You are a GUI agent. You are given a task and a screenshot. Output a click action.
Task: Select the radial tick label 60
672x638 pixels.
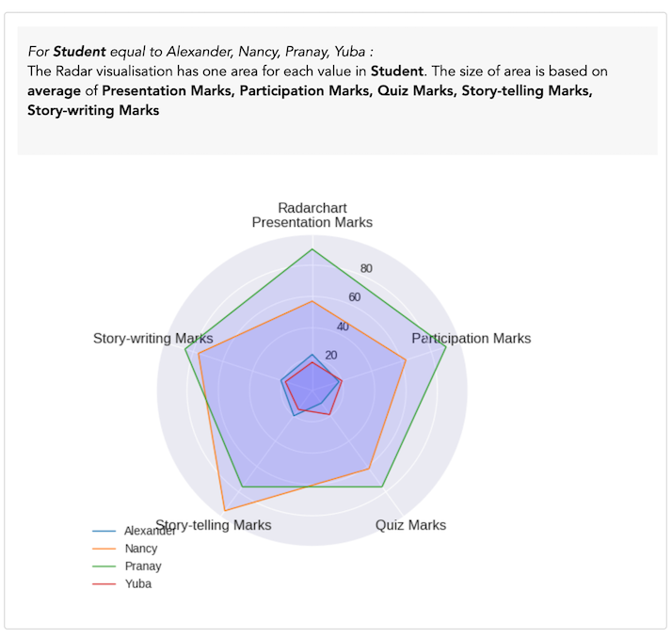pos(354,298)
